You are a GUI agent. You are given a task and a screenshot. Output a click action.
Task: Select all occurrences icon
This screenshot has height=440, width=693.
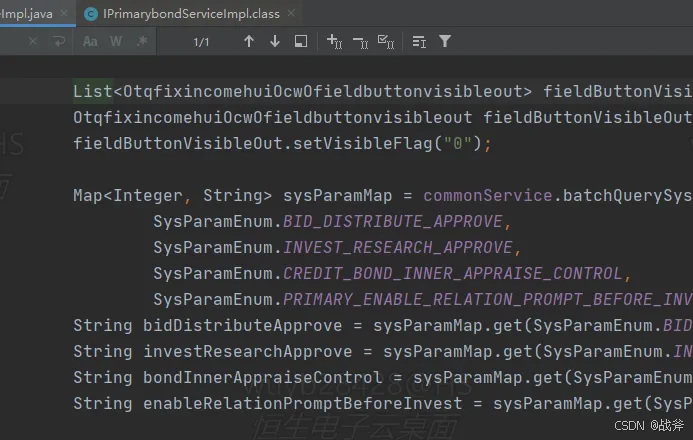pyautogui.click(x=386, y=42)
